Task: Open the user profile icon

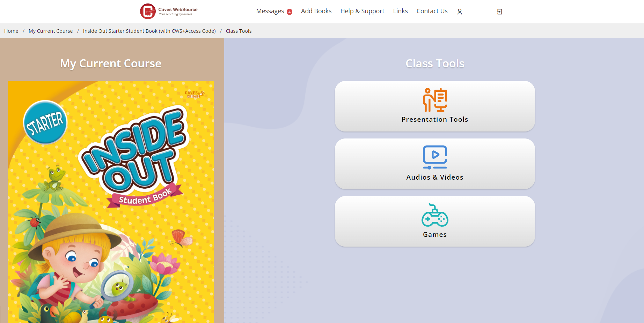Action: [x=460, y=12]
